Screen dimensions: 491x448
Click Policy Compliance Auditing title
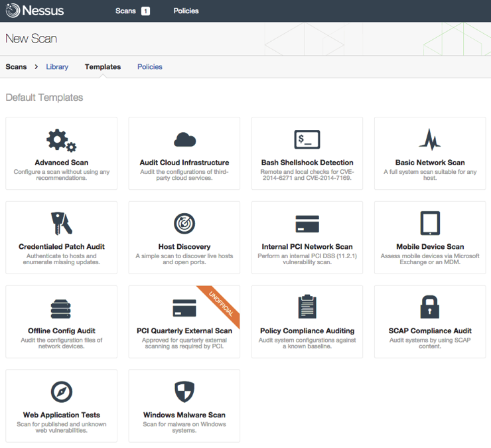coord(307,331)
